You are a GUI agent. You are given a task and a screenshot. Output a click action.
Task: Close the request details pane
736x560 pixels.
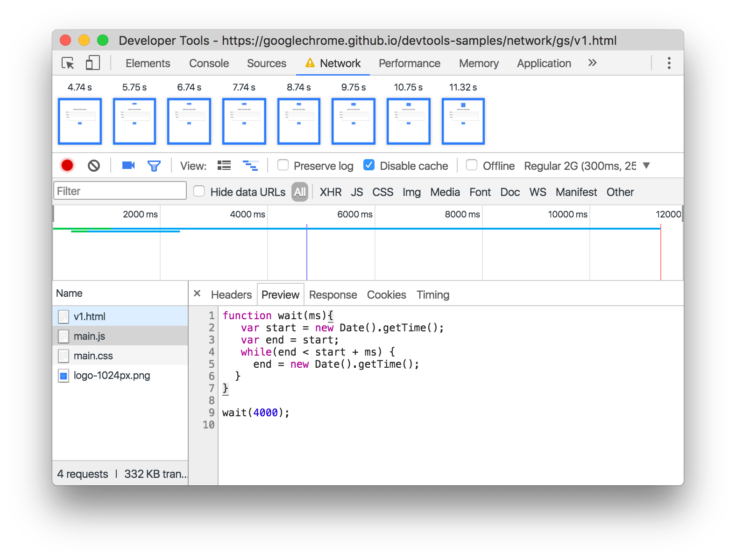pos(197,294)
